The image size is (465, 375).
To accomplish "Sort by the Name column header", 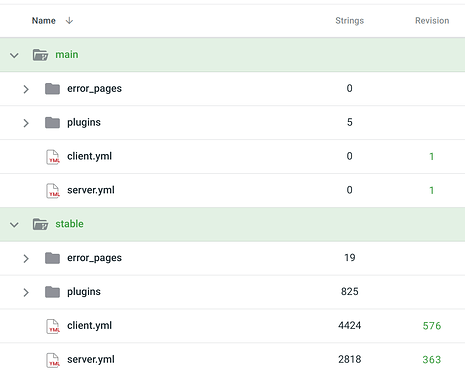I will (x=44, y=21).
